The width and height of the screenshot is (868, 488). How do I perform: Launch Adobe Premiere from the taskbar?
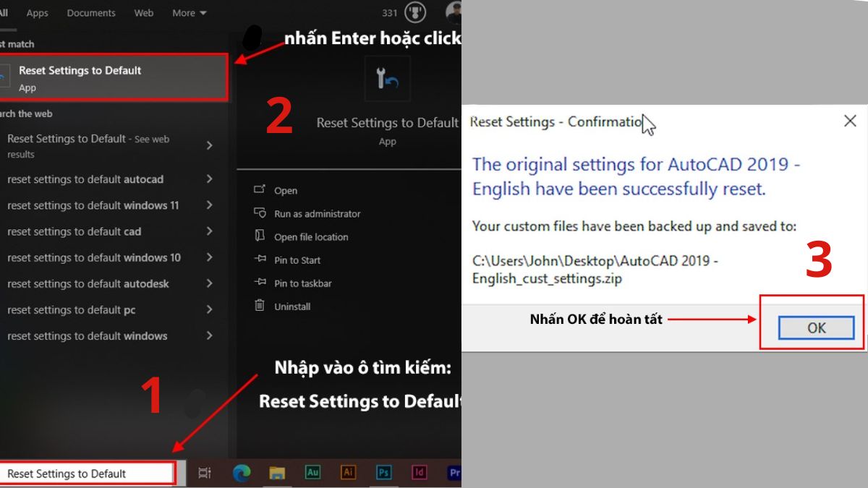[x=454, y=472]
